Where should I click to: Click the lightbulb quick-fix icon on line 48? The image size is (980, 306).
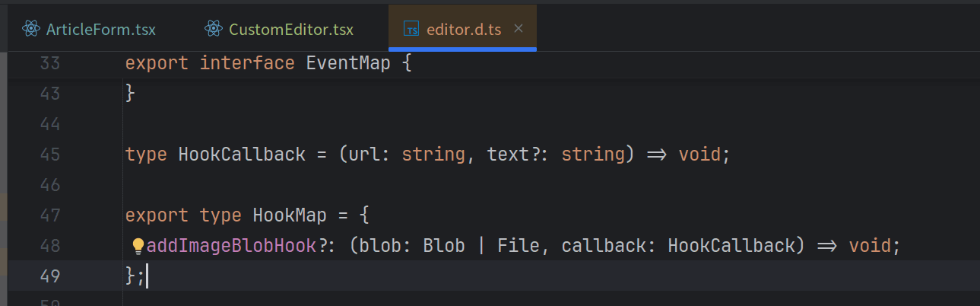pyautogui.click(x=138, y=246)
